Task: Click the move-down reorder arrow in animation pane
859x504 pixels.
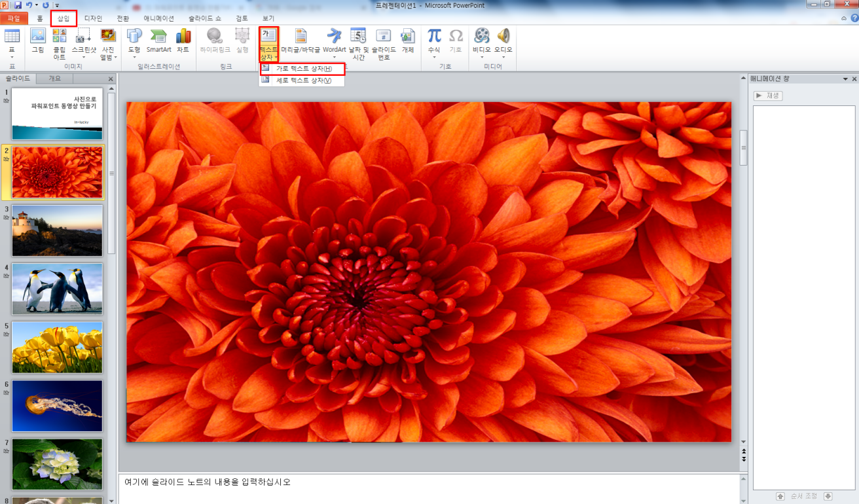Action: click(x=828, y=497)
